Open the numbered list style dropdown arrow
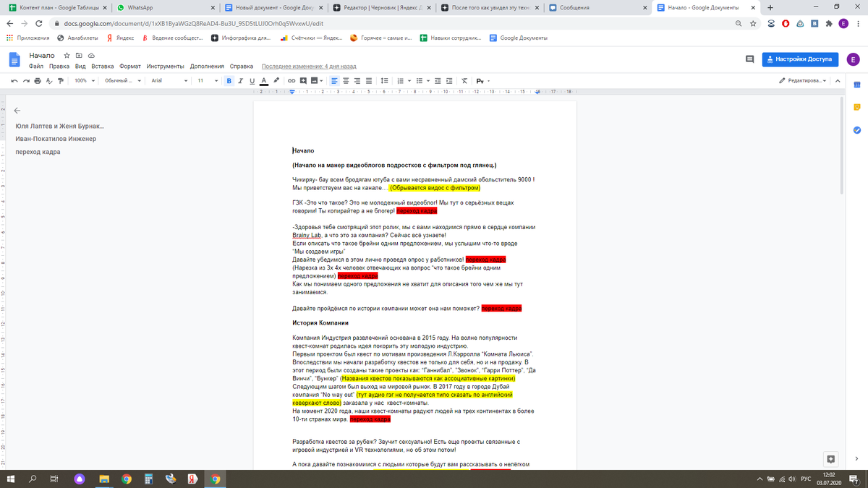The image size is (868, 488). (x=409, y=80)
